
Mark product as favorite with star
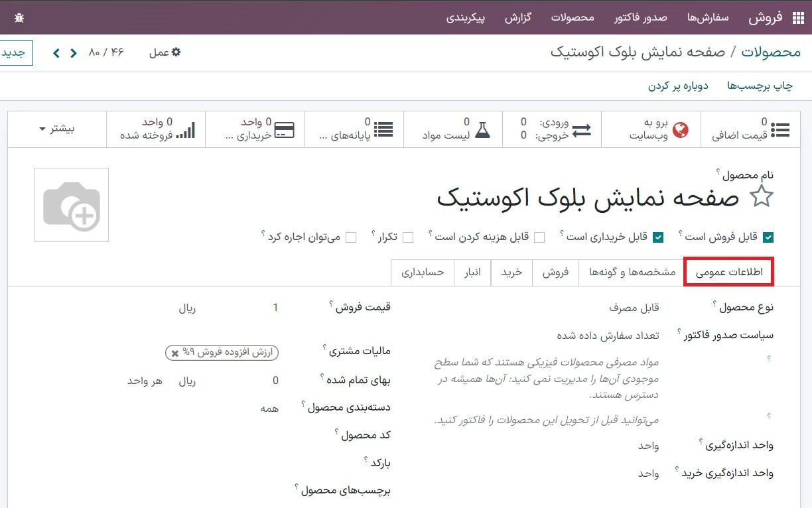point(762,197)
